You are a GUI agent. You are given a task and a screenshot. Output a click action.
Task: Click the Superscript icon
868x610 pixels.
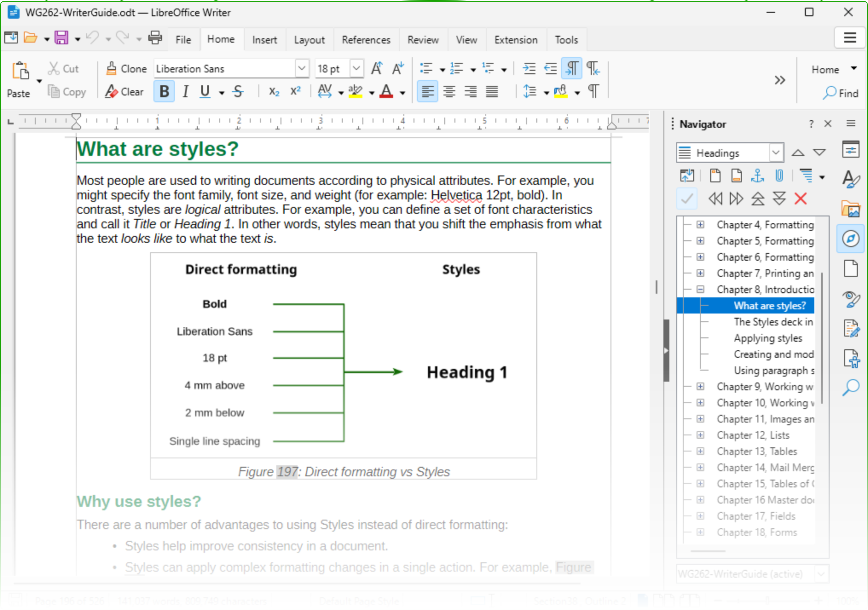coord(295,92)
